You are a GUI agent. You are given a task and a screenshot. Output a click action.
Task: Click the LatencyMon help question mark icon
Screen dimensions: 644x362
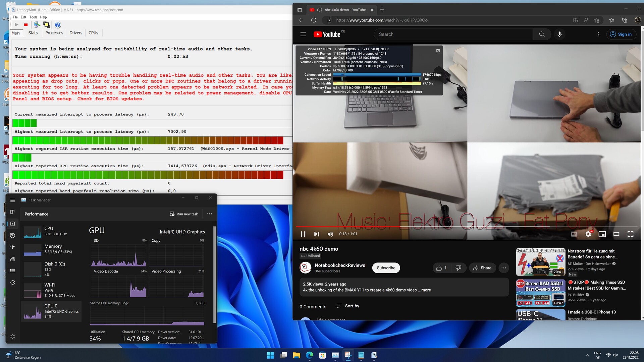pos(58,25)
